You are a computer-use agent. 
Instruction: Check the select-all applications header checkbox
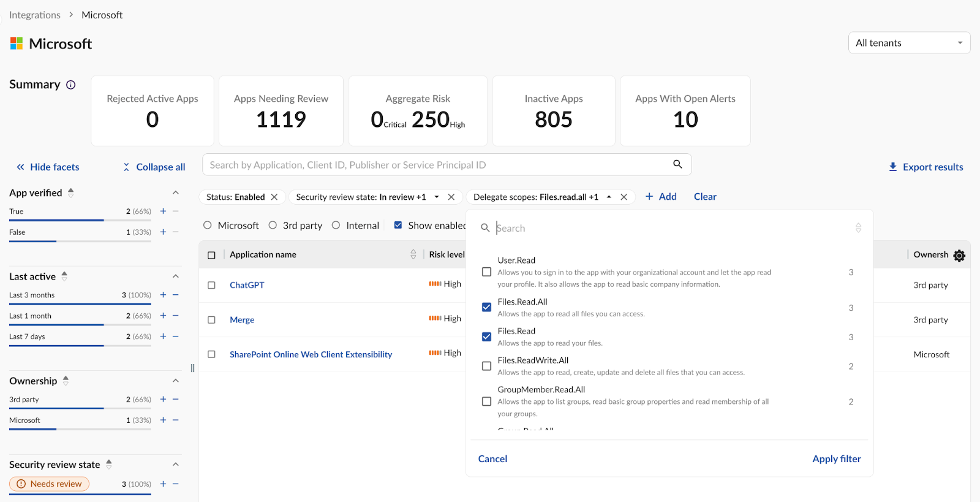212,255
